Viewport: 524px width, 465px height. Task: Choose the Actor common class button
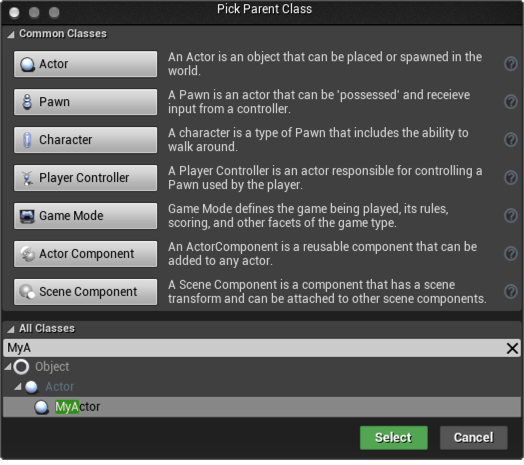tap(86, 64)
